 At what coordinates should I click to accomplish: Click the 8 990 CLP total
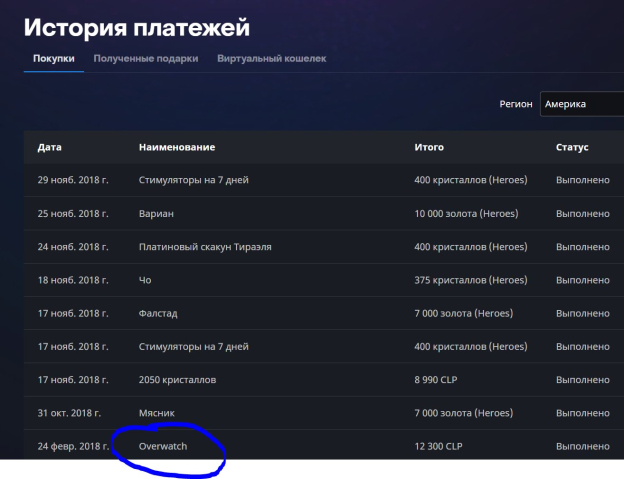click(435, 380)
